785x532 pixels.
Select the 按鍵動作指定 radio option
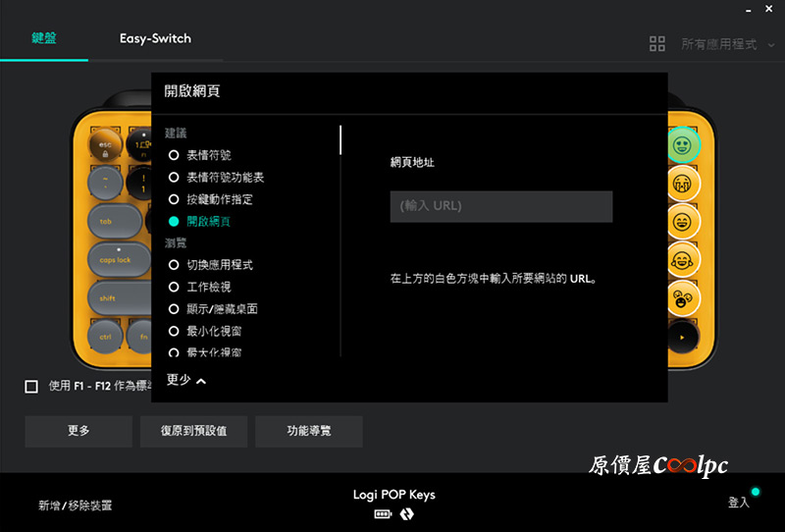(174, 199)
